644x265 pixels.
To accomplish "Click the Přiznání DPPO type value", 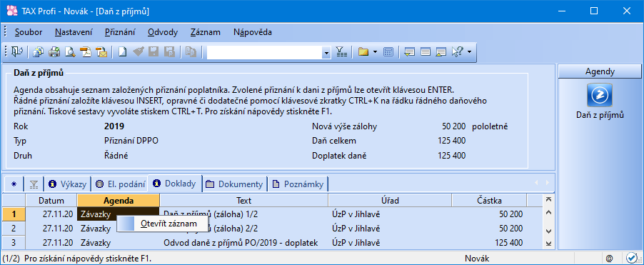I will (131, 141).
